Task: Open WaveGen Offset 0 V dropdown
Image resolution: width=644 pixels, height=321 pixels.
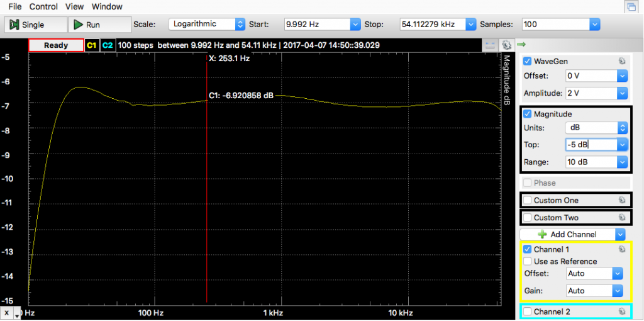Action: point(623,76)
